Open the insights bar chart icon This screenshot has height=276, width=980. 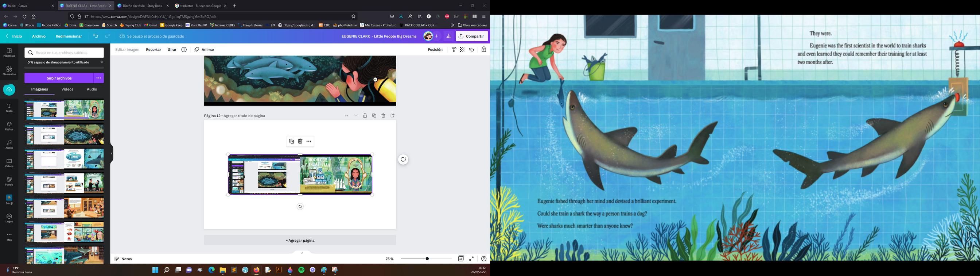coord(448,36)
